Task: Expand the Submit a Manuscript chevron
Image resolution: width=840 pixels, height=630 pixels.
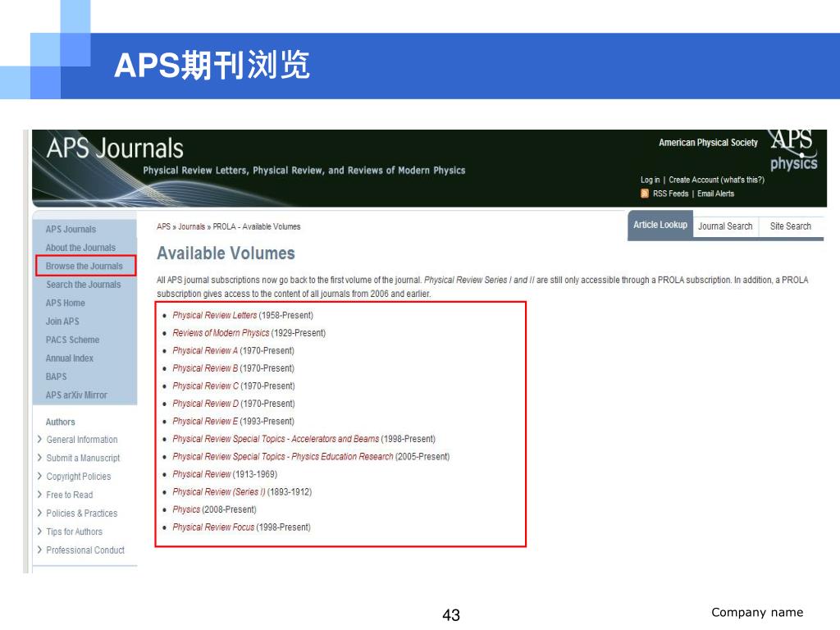Action: (39, 458)
